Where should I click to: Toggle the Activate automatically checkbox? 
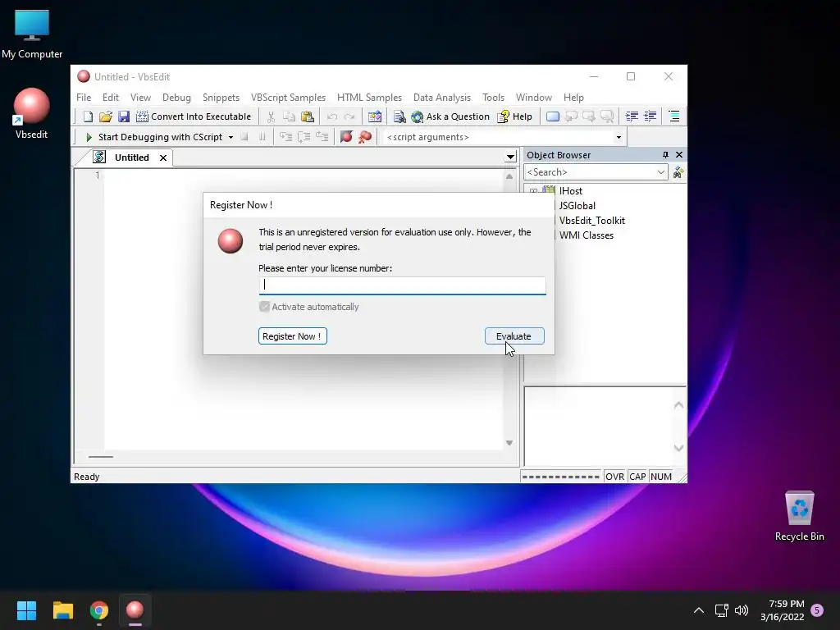click(x=265, y=307)
